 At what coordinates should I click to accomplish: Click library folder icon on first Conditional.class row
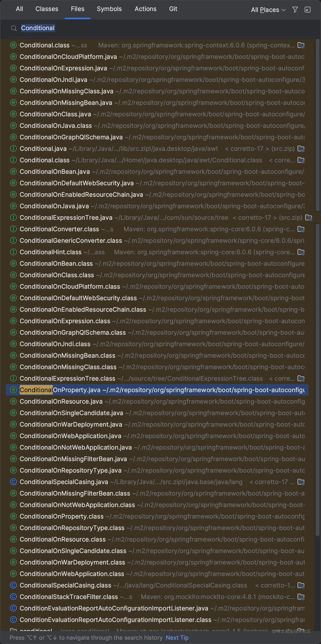(x=301, y=45)
